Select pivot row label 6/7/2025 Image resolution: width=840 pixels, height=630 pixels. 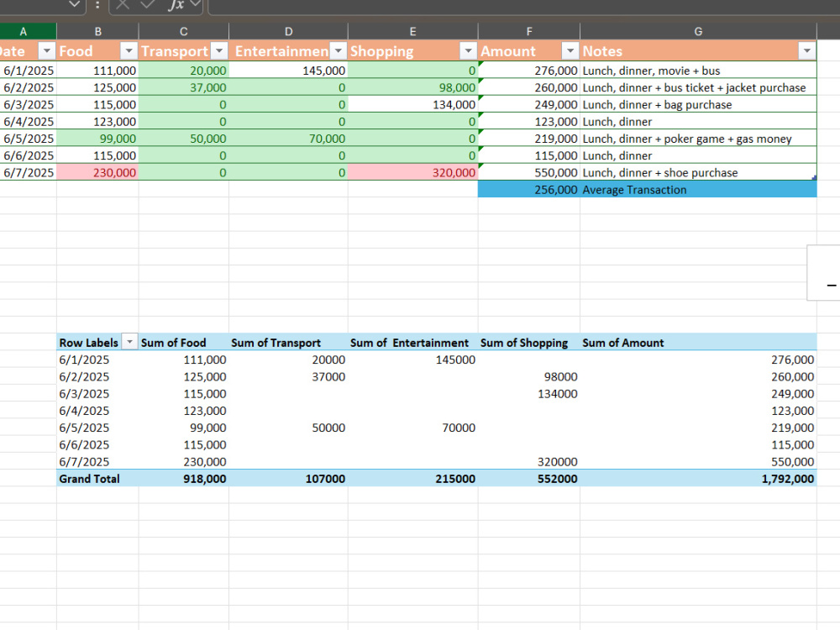[97, 461]
